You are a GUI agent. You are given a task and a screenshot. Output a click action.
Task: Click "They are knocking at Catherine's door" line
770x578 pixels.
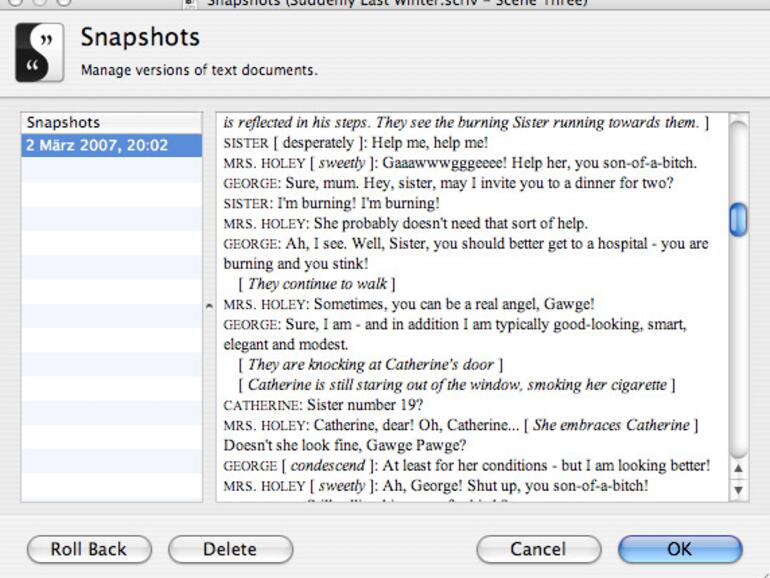coord(370,365)
